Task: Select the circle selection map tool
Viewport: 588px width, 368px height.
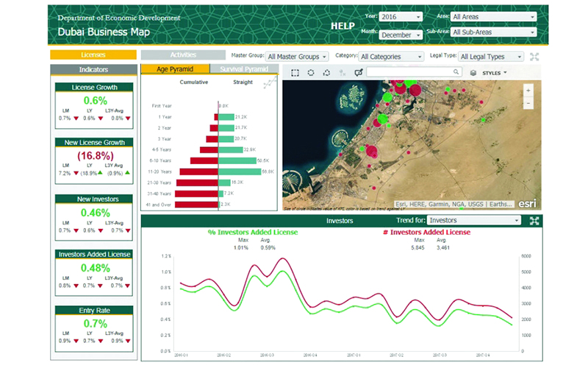Action: (311, 73)
